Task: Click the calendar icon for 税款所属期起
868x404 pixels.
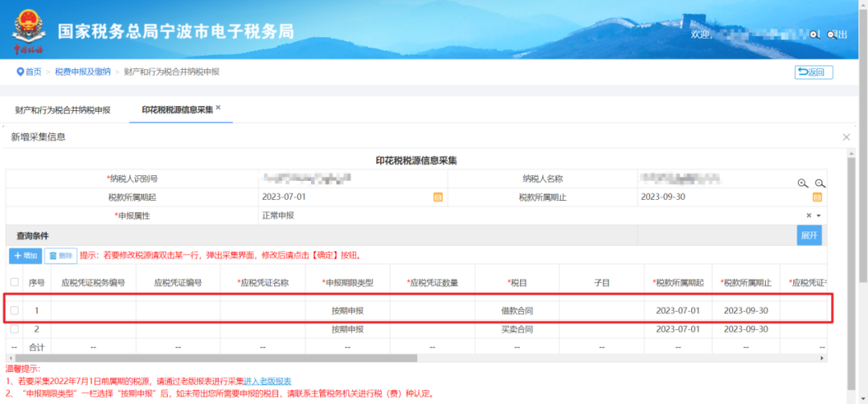Action: point(438,197)
